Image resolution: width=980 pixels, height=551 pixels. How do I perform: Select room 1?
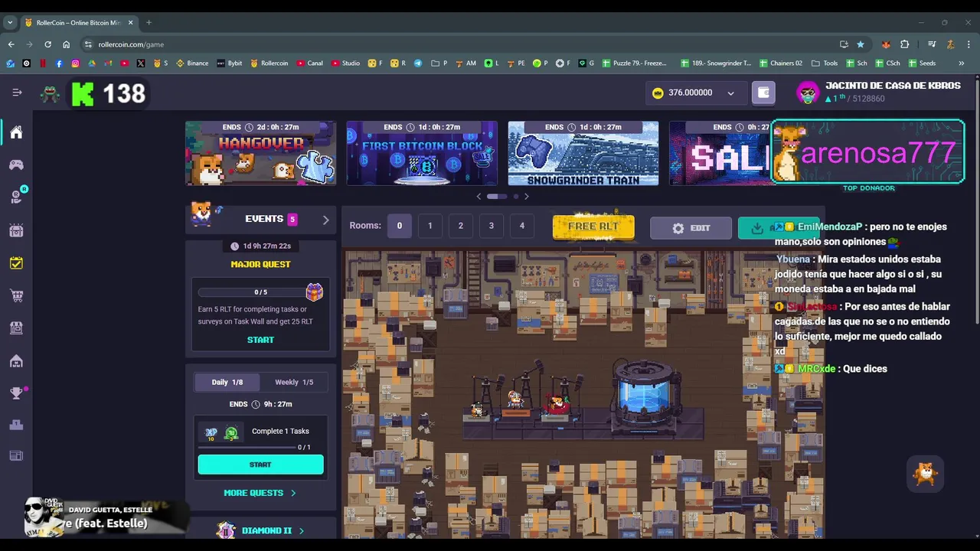pyautogui.click(x=430, y=226)
